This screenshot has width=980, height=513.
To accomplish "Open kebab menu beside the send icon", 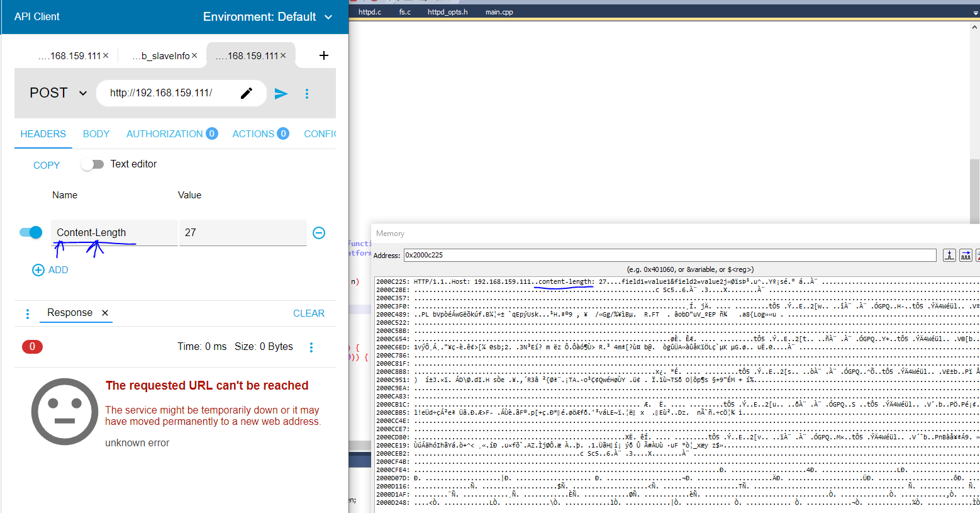I will tap(306, 93).
